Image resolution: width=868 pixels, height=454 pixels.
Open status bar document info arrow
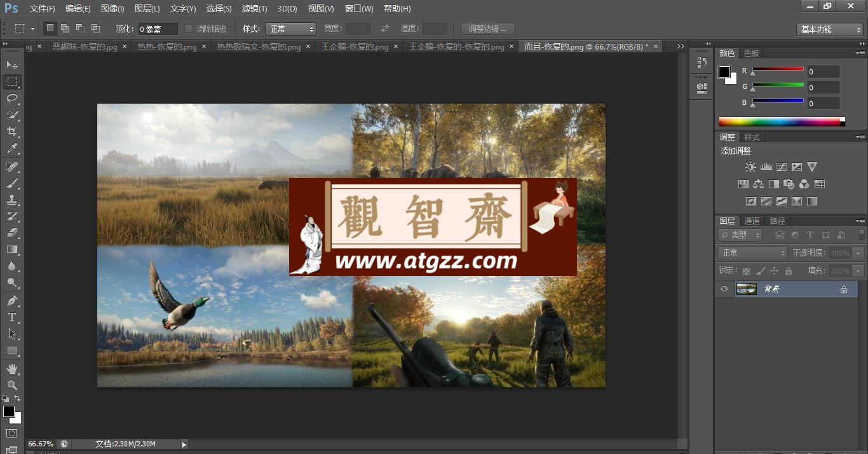(x=184, y=444)
